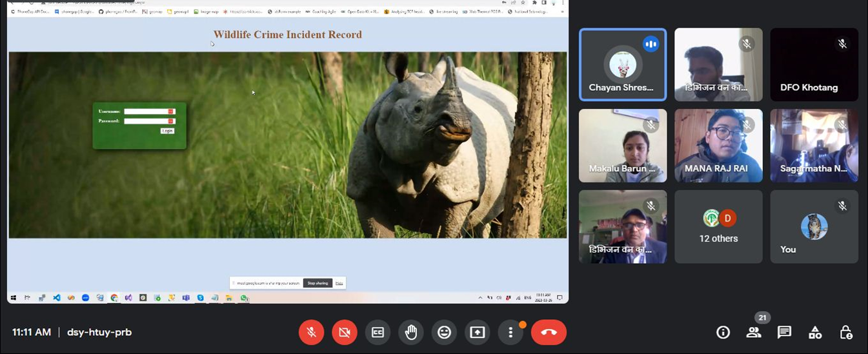Viewport: 868px width, 354px height.
Task: Show the people participants panel
Action: click(x=753, y=332)
